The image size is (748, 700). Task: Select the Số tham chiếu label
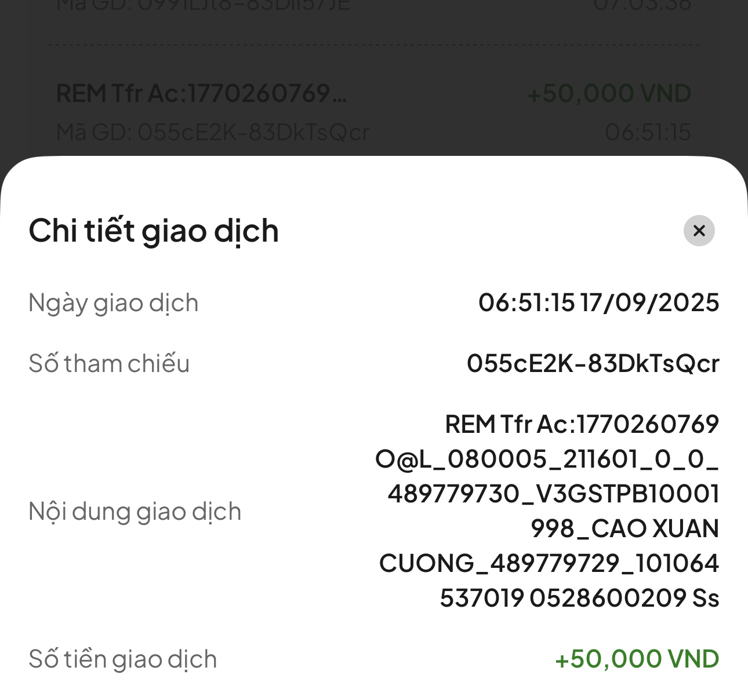pos(109,364)
